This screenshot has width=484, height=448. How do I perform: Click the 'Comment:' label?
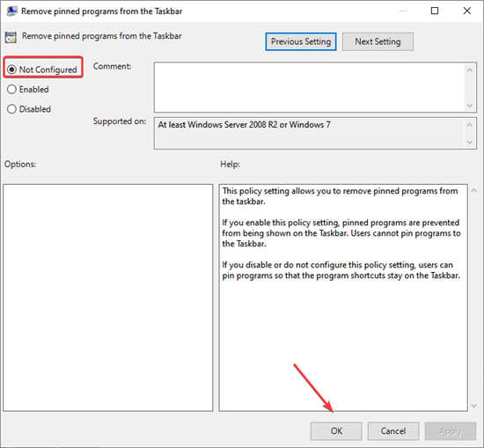(x=112, y=66)
